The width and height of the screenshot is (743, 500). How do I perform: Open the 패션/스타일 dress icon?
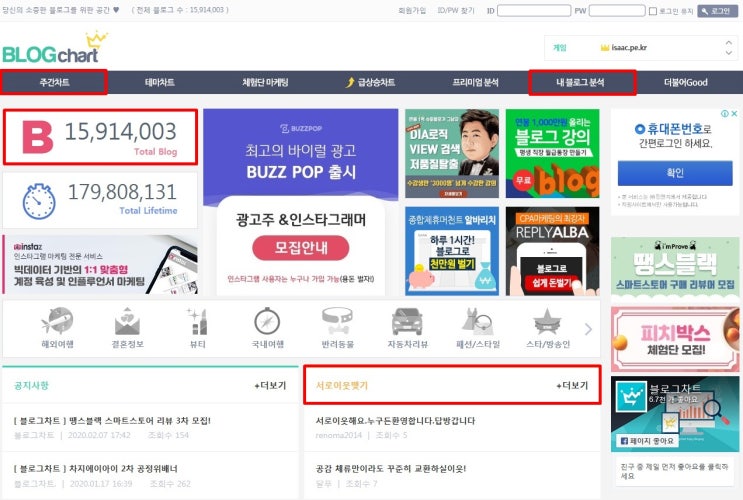(x=478, y=321)
